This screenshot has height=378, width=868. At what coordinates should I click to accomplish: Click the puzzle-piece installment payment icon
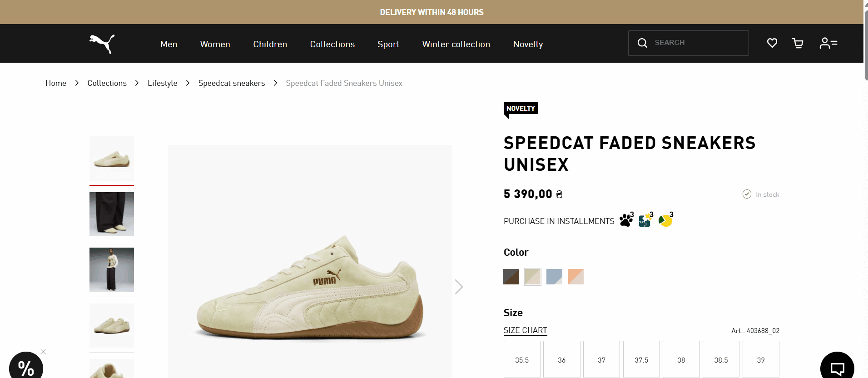coord(645,220)
